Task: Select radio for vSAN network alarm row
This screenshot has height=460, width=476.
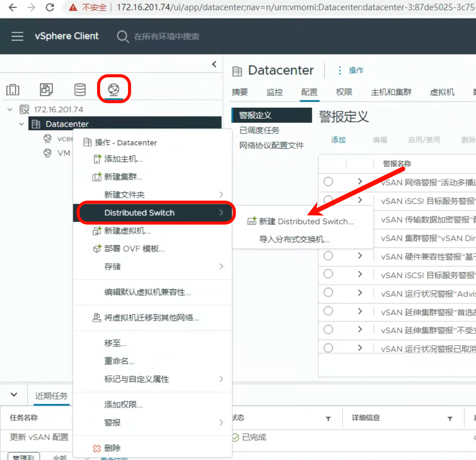Action: (x=328, y=182)
